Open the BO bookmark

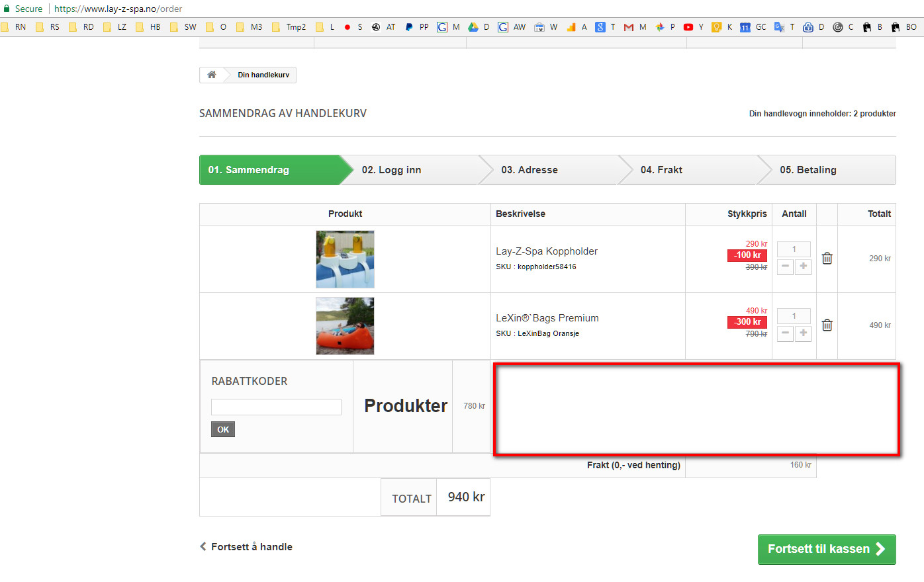(903, 27)
